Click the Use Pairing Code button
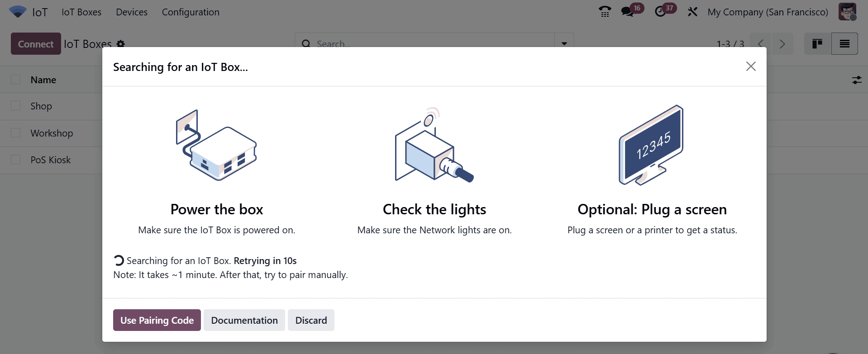This screenshot has width=868, height=354. (x=157, y=320)
